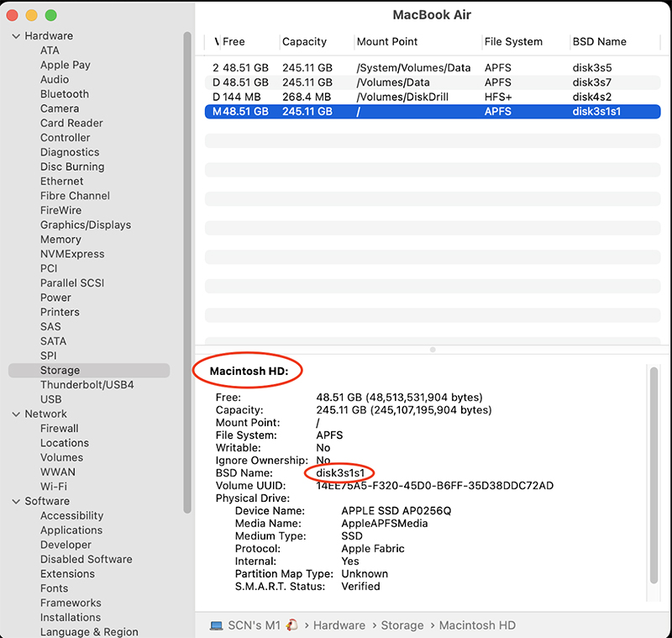Open SPI in the sidebar
Screen dimensions: 672x638
pos(49,356)
